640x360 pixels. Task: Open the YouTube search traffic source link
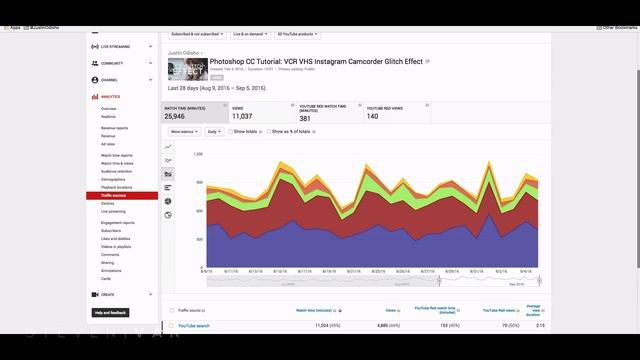pos(194,326)
